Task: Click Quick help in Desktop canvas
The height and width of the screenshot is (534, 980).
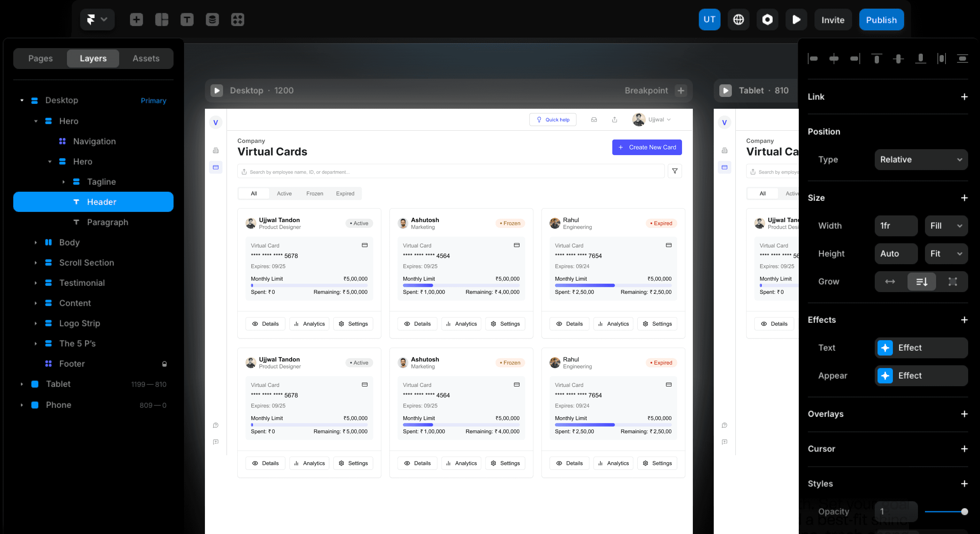Action: 553,120
